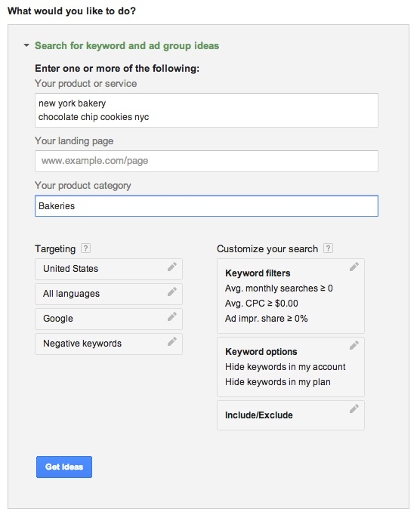The image size is (420, 515).
Task: Open the Targeting help question mark
Action: click(x=85, y=248)
